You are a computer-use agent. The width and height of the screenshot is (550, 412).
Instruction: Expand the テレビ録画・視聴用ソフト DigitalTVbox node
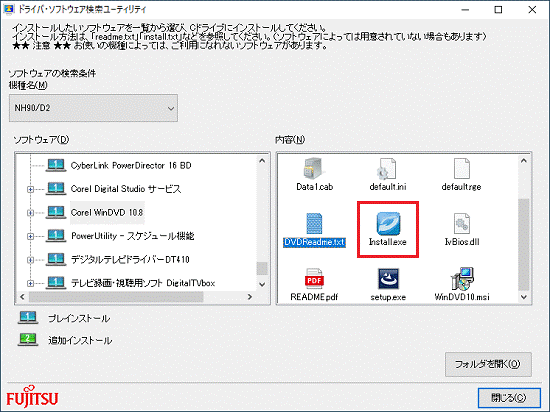pyautogui.click(x=31, y=283)
